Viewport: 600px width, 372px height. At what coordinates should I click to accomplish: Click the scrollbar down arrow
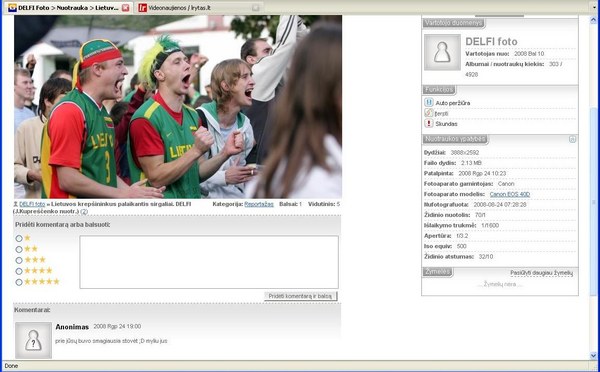coord(593,356)
